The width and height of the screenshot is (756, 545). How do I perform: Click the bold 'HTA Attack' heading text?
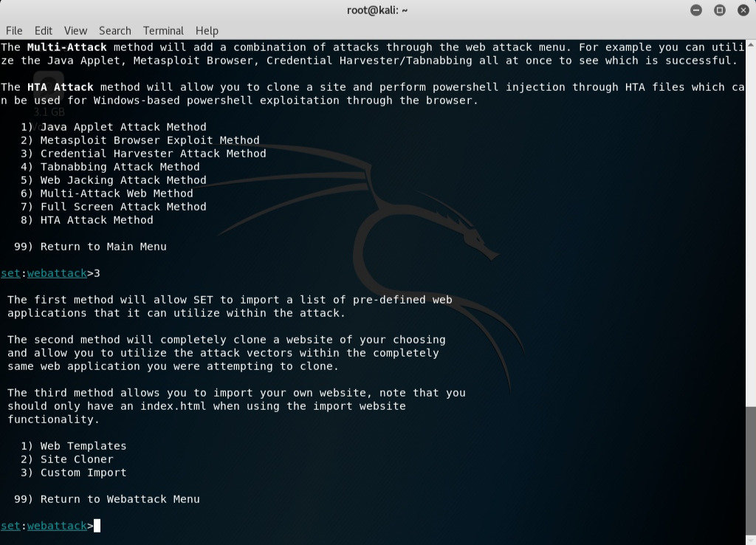point(61,87)
